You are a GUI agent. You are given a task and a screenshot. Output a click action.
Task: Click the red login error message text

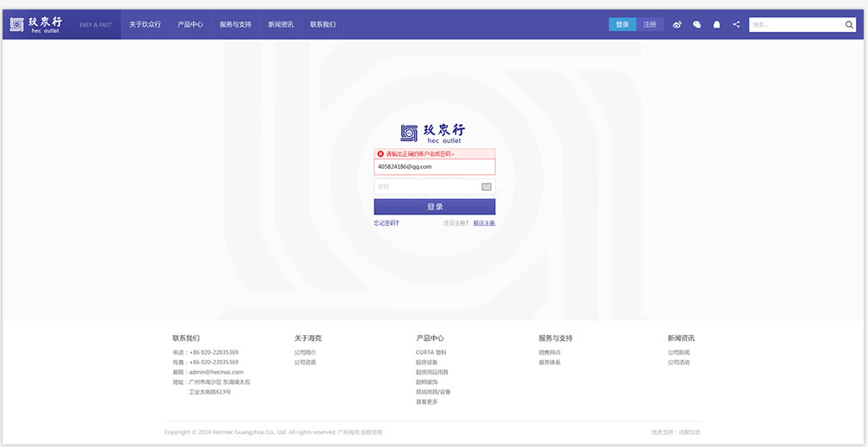click(x=420, y=153)
